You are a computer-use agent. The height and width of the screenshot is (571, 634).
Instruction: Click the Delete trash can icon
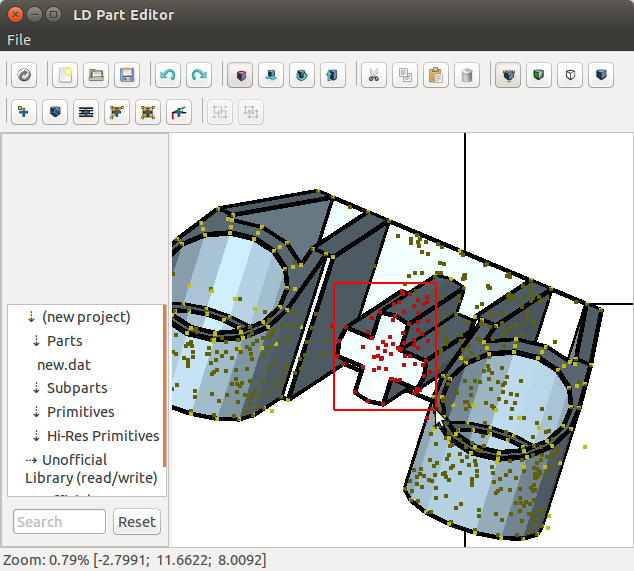[x=466, y=75]
